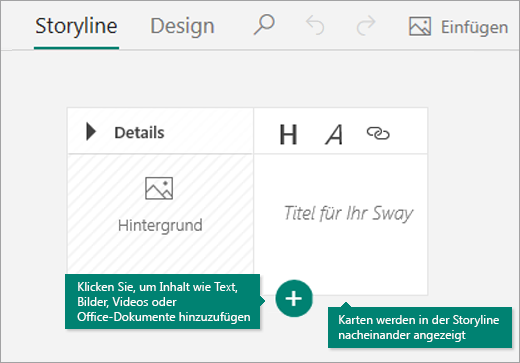Expand the Details disclosure triangle
520x363 pixels.
[x=91, y=132]
